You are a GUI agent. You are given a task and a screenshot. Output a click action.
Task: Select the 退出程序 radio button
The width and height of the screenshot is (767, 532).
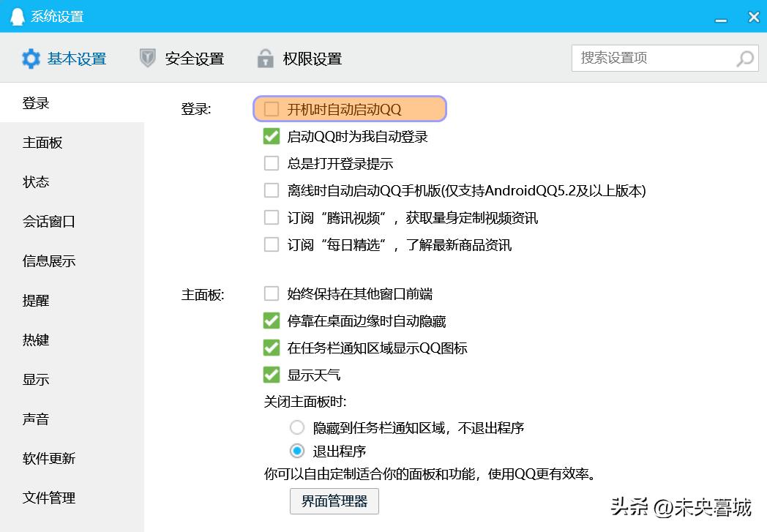click(x=297, y=452)
